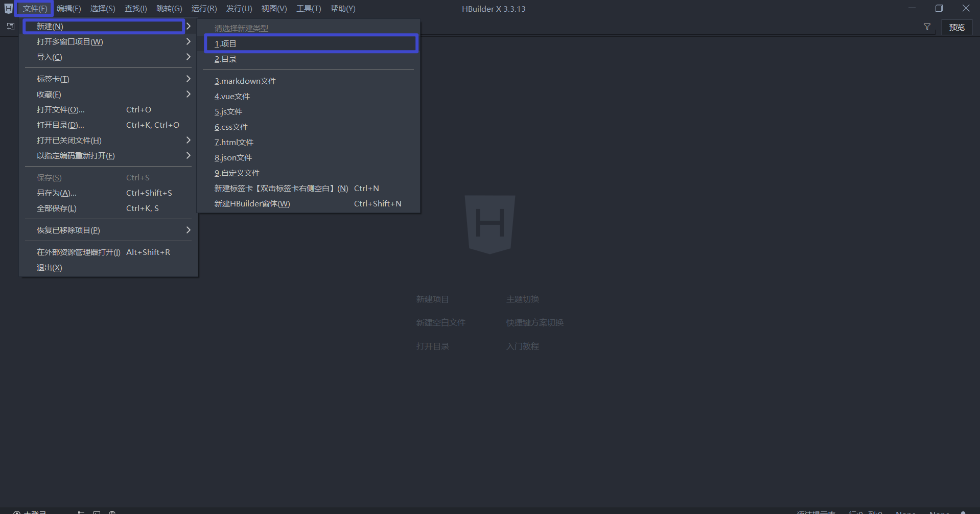This screenshot has width=980, height=514.
Task: Select 新建HBuilder窗体(W) entry
Action: (x=309, y=204)
